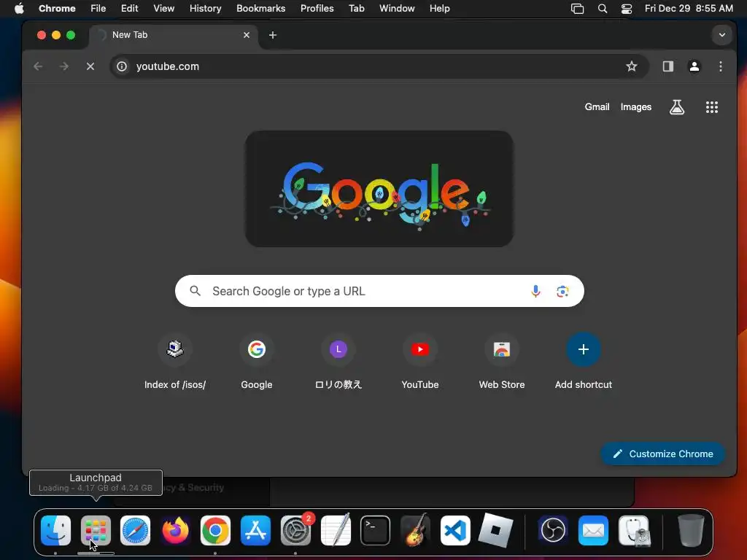Open the ロリの教え shortcut
Image resolution: width=747 pixels, height=560 pixels.
pos(338,362)
